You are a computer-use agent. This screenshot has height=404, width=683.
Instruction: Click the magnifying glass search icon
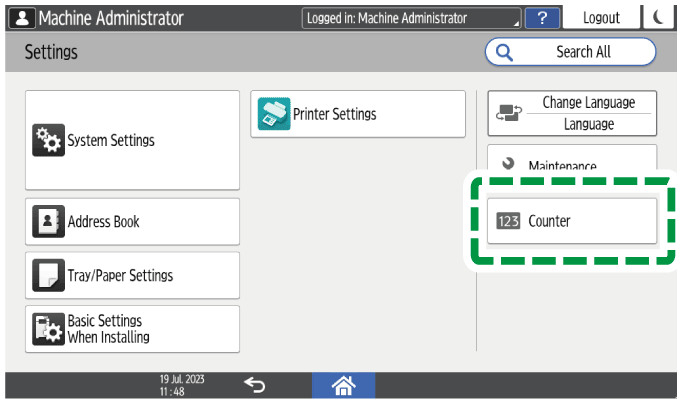[504, 52]
